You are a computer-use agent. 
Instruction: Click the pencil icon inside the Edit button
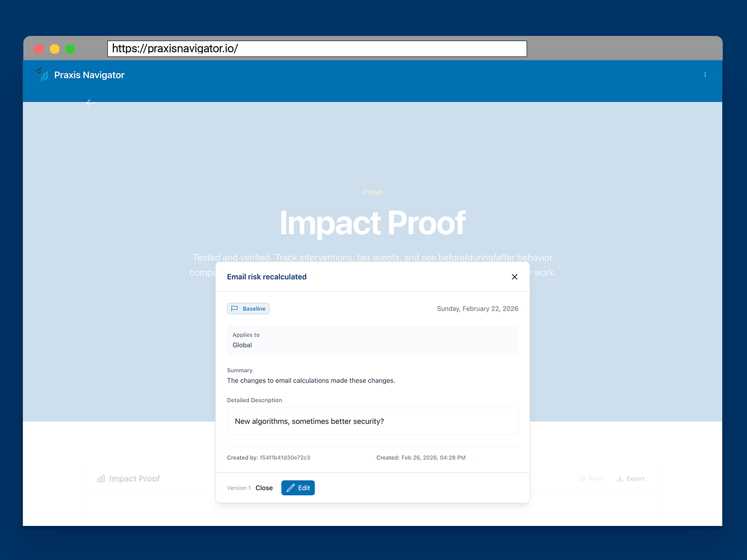[x=290, y=488]
